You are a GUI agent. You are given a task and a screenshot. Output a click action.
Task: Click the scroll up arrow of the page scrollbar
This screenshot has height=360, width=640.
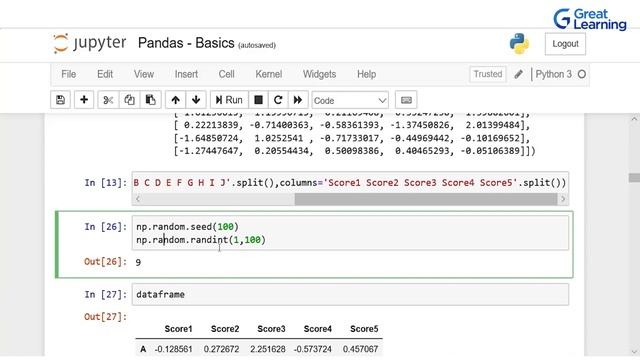click(634, 119)
